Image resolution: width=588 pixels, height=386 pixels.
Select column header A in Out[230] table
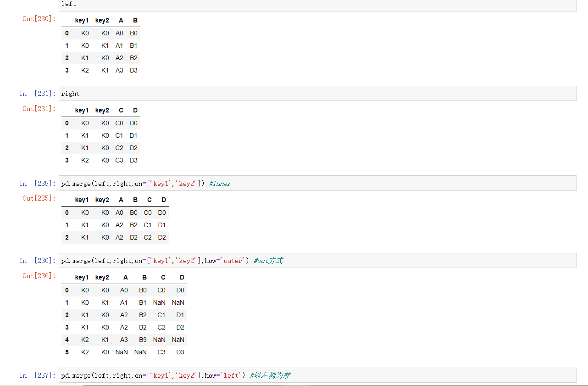(121, 21)
